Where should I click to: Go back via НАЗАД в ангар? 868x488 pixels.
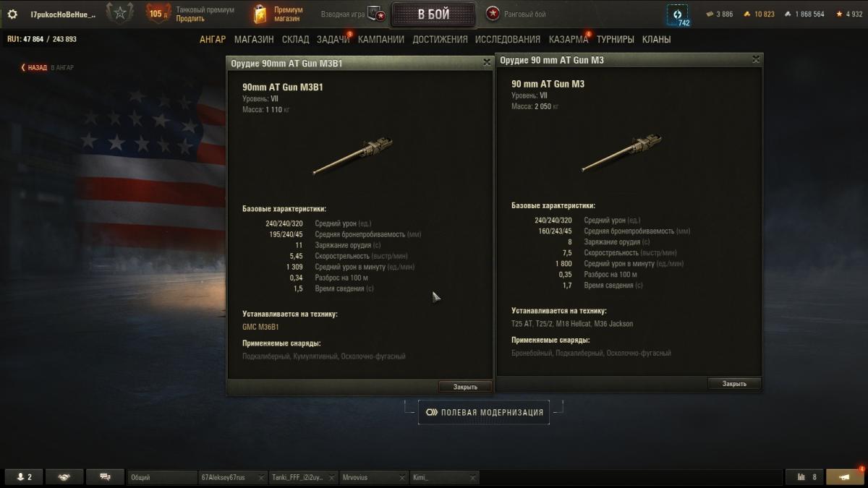48,67
